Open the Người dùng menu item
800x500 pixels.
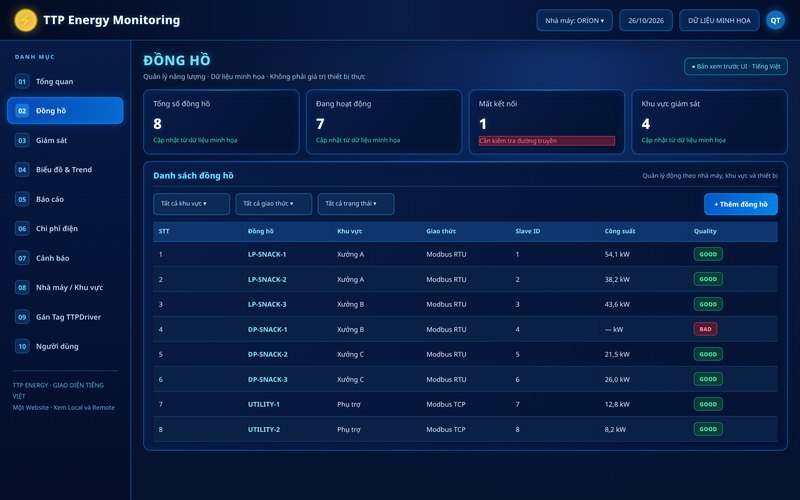pos(65,346)
